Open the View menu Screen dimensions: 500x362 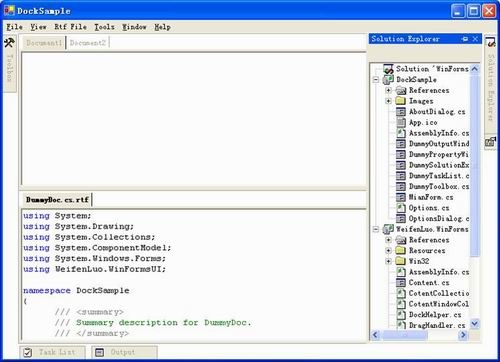(38, 27)
